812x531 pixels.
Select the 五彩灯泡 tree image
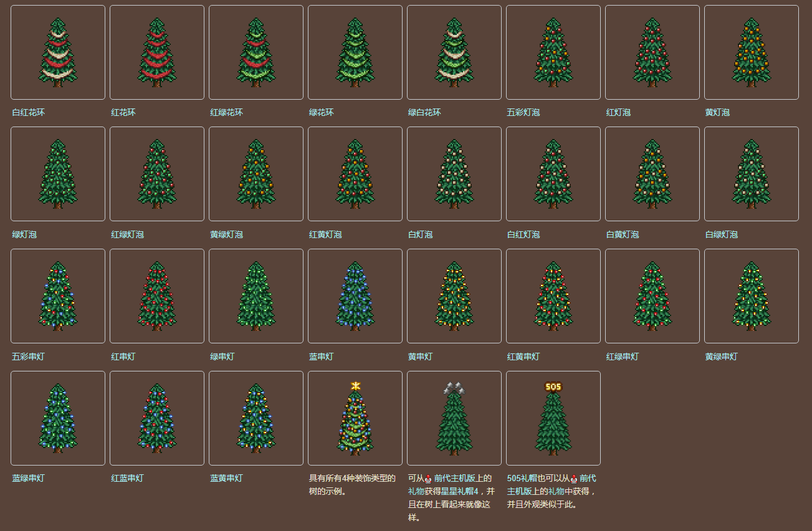pos(553,52)
